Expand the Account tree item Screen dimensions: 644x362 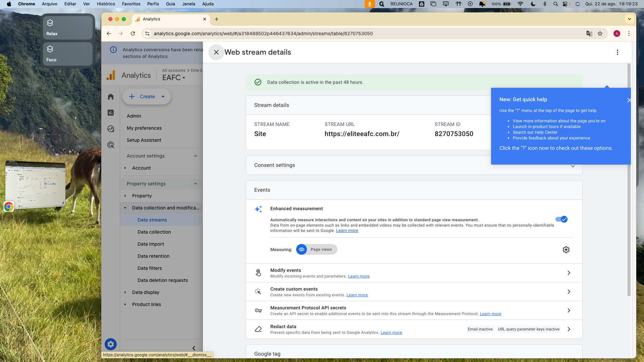(125, 168)
